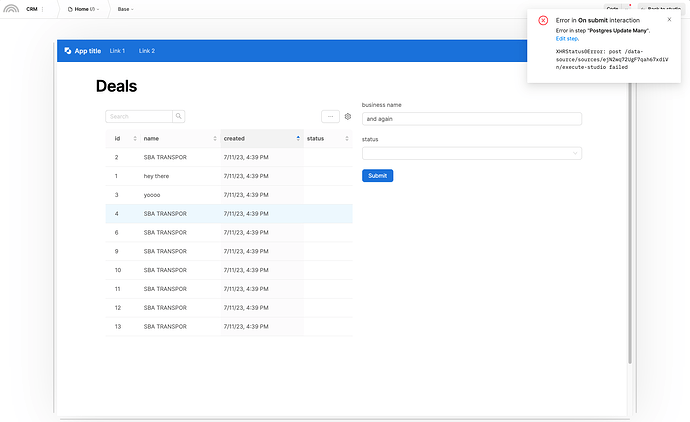690x422 pixels.
Task: Toggle sort on created column
Action: 297,138
